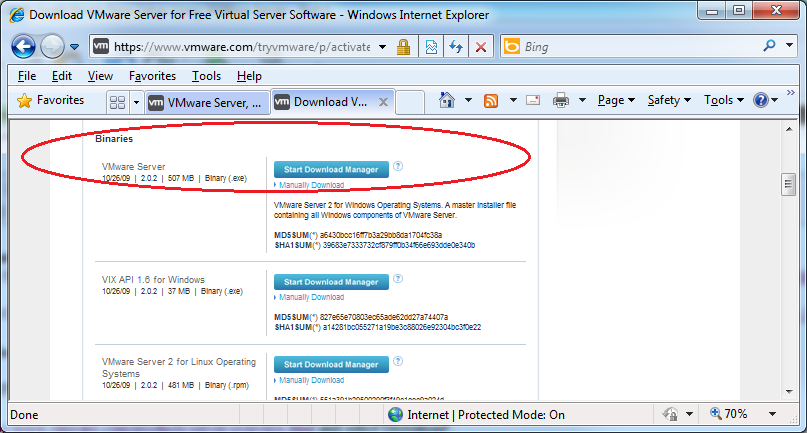Expand the Home dropdown arrow

(468, 100)
